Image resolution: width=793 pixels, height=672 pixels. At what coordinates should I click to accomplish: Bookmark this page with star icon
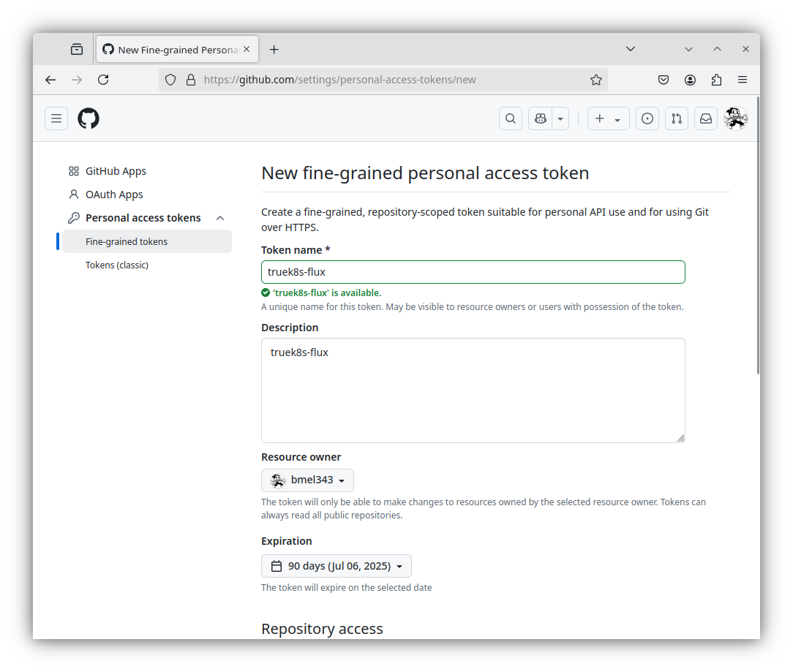coord(596,80)
